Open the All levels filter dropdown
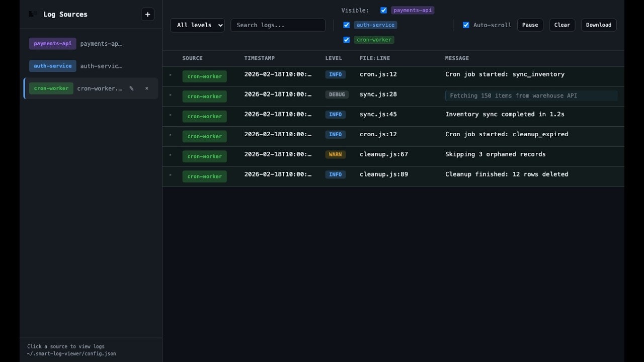The width and height of the screenshot is (644, 362). coord(197,25)
